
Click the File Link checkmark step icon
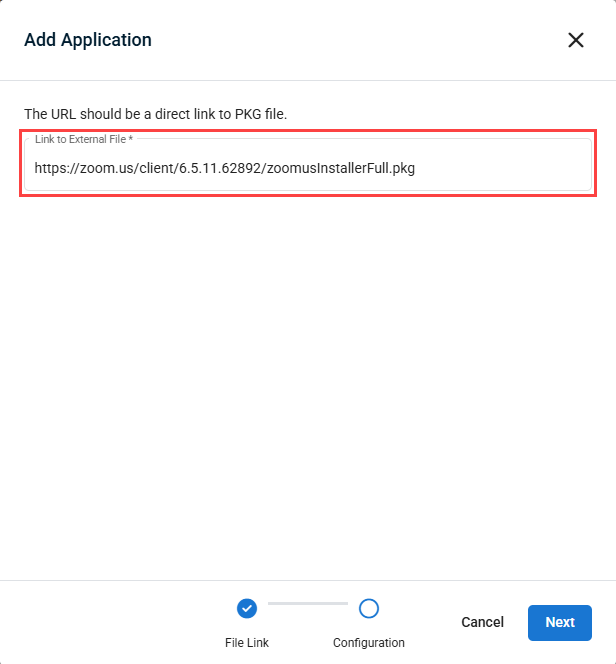click(x=247, y=609)
